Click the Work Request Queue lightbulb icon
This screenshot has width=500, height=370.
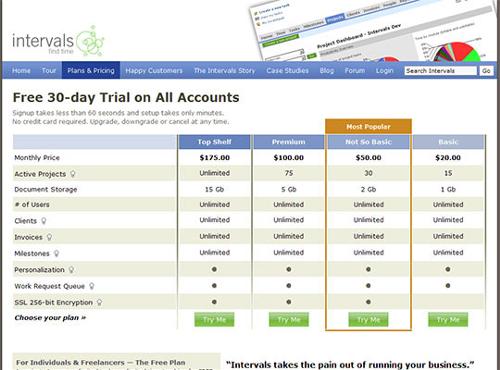(92, 286)
